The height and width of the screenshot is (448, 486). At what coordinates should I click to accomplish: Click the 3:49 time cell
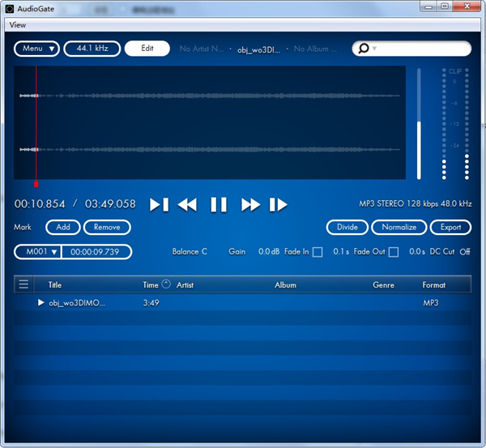[151, 303]
